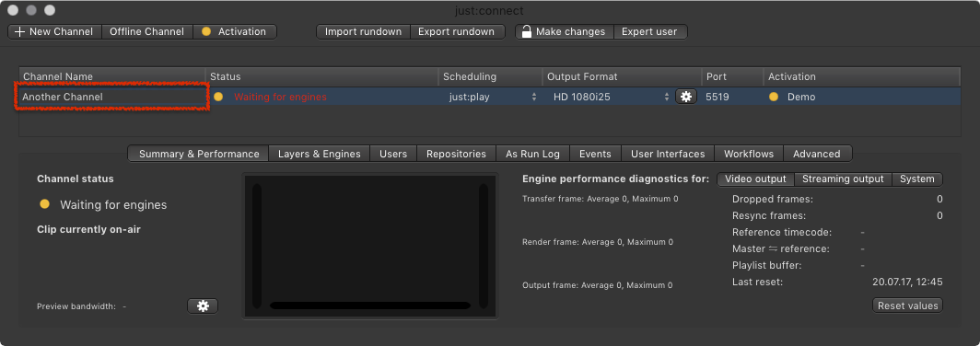Click the Waiting for engines status cell
Viewport: 980px width, 346px height.
[280, 97]
